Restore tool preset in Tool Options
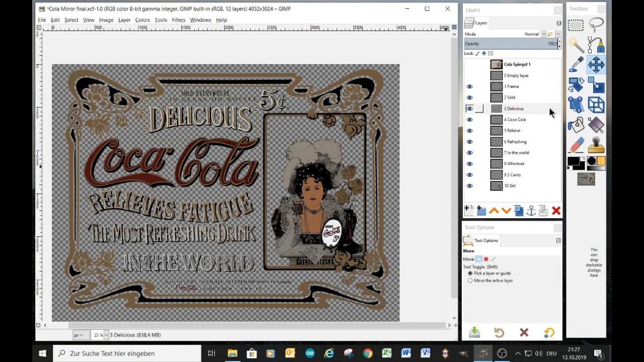The image size is (644, 362). tap(499, 332)
